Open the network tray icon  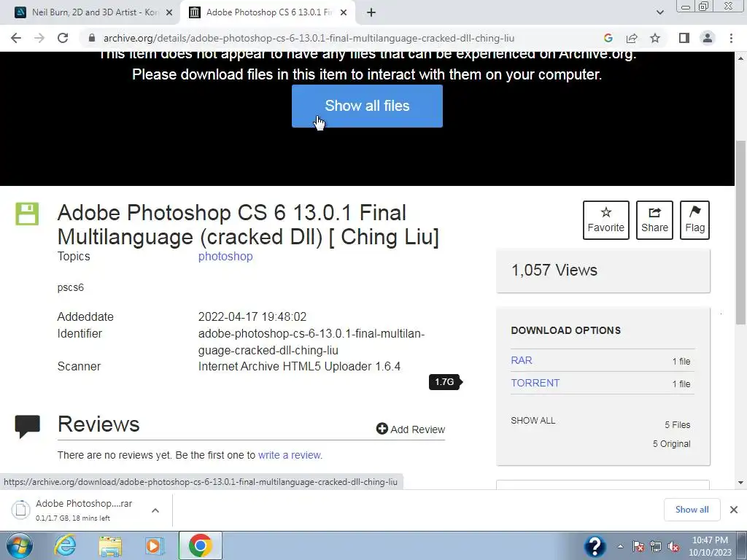[656, 546]
